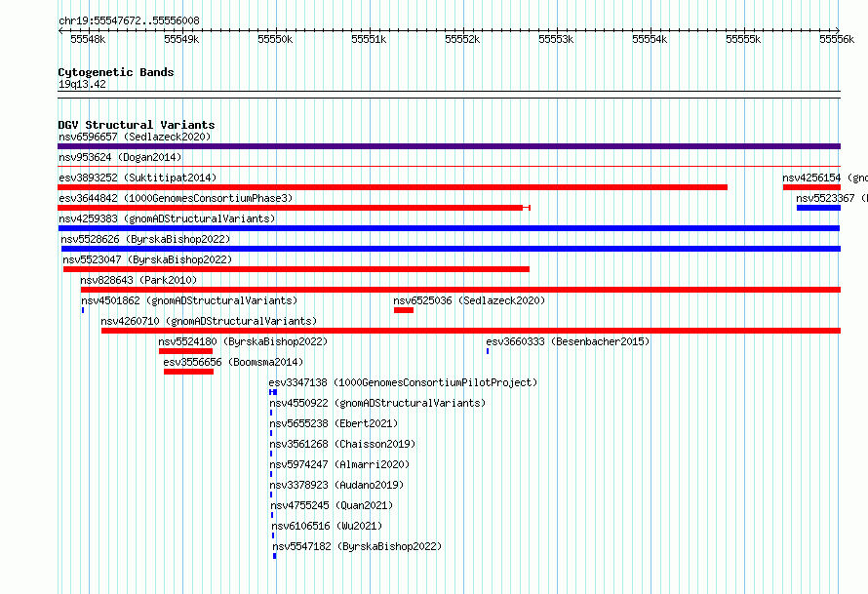
Task: Click the chr19:55547672..55556008 region label
Action: click(129, 20)
